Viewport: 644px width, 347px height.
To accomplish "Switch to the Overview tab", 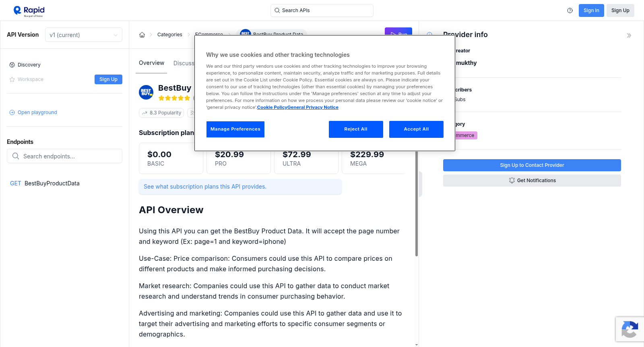I will click(x=151, y=63).
